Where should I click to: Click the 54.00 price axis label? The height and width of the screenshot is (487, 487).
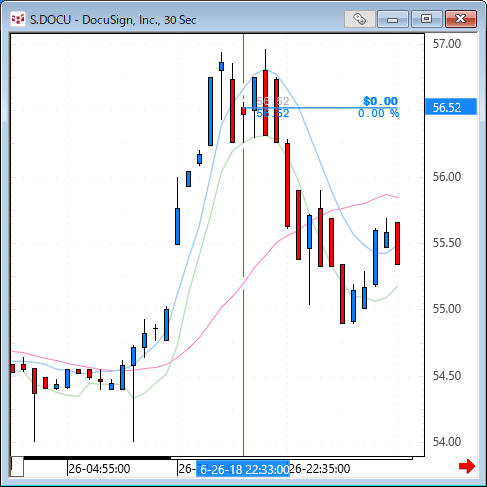coord(447,442)
